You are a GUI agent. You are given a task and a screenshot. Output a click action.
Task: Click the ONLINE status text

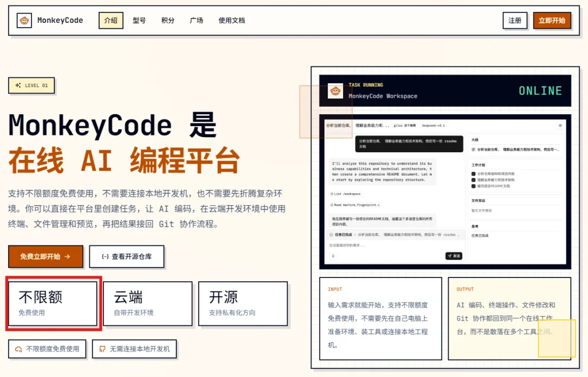click(541, 91)
